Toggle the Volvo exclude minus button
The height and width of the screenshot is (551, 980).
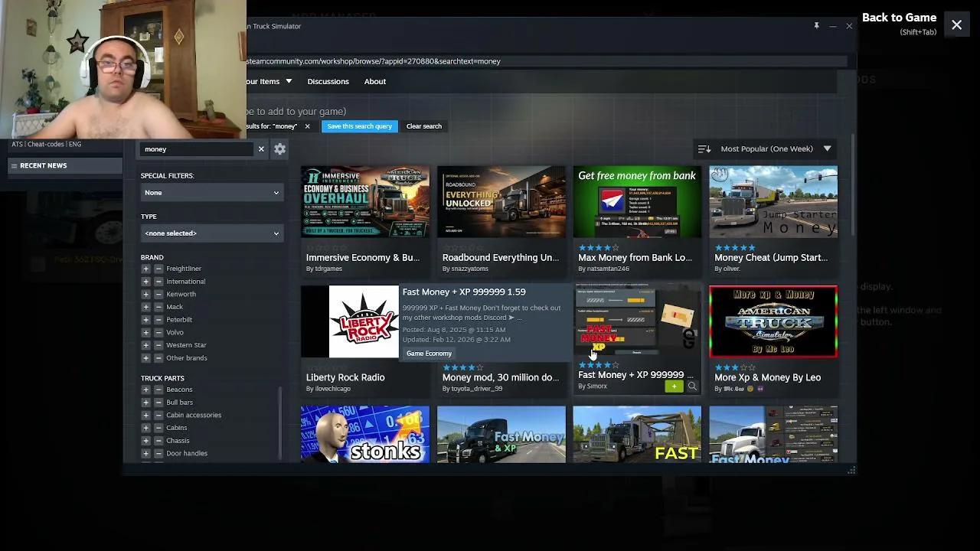click(158, 332)
